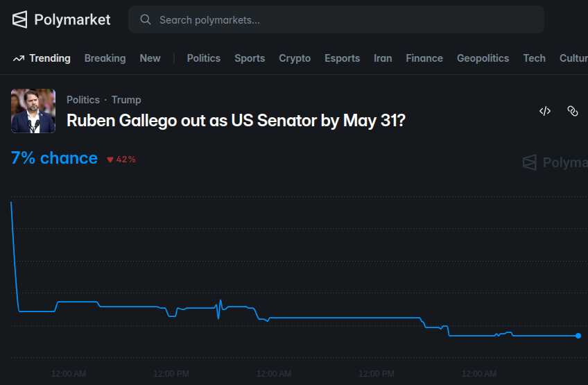Open the Politics category
Viewport: 588px width, 385px height.
click(203, 58)
